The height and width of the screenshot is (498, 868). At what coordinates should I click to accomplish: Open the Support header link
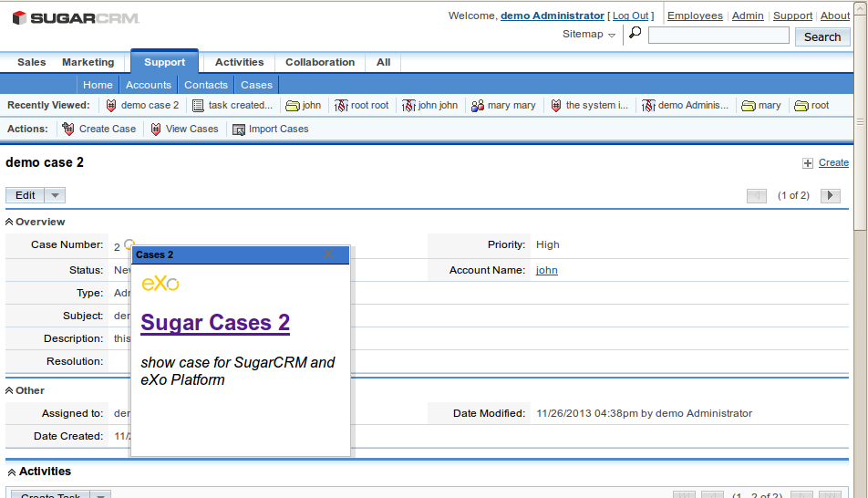tap(792, 16)
